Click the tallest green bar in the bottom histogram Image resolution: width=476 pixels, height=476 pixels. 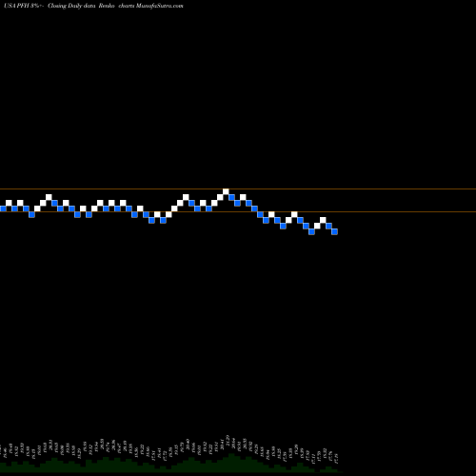click(x=231, y=463)
